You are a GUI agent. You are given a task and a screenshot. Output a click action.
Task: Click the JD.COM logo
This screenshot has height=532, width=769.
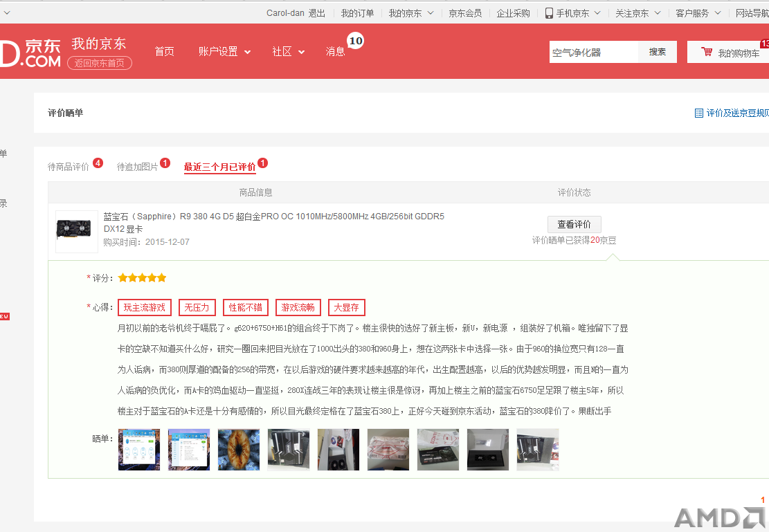(x=30, y=53)
